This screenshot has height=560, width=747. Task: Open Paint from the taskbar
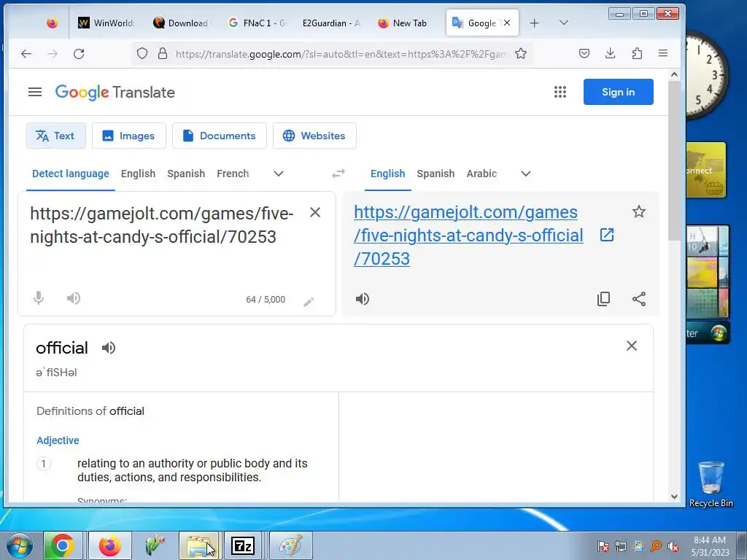click(x=290, y=545)
